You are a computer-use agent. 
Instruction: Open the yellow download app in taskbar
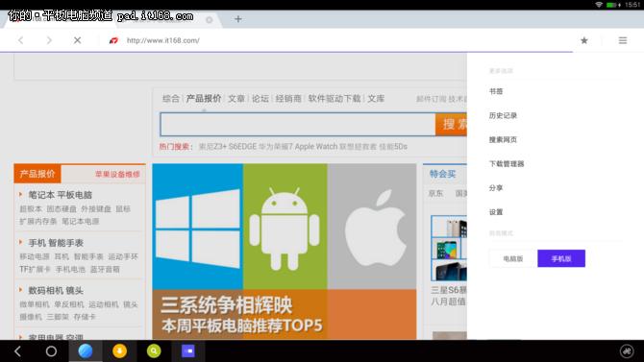[119, 350]
